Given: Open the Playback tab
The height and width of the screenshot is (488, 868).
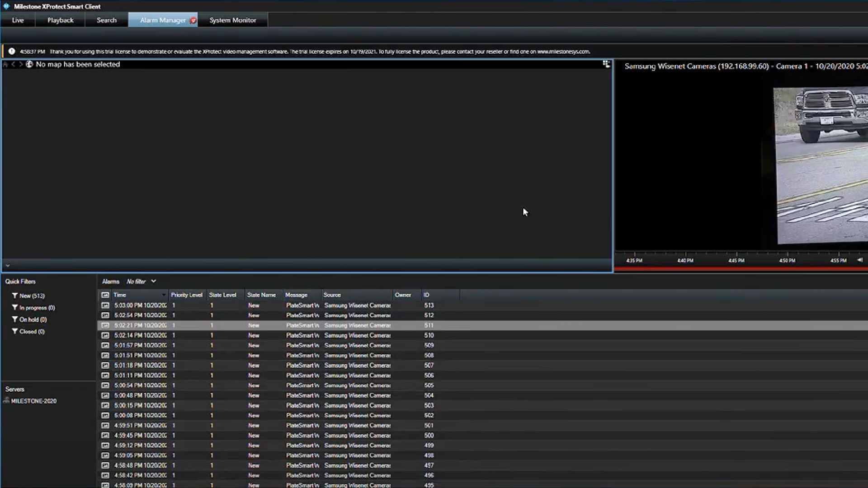Looking at the screenshot, I should [60, 20].
